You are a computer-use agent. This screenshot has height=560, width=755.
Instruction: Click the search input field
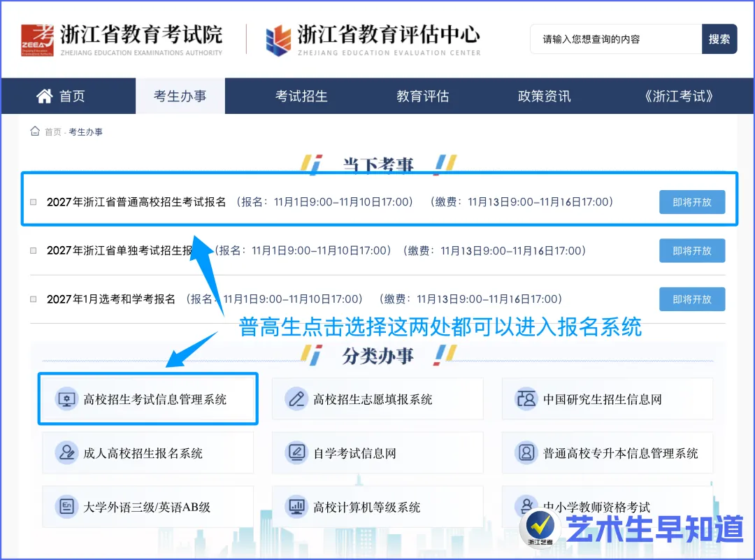point(616,39)
